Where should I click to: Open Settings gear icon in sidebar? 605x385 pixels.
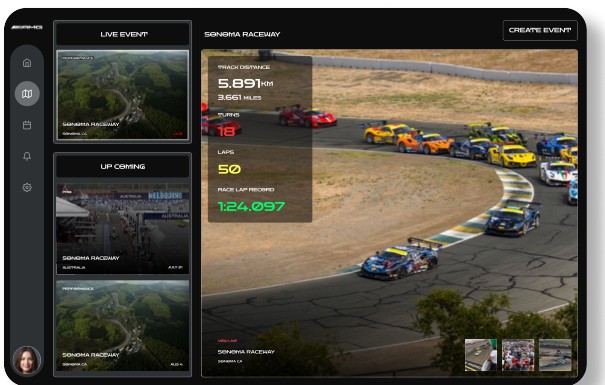[27, 187]
